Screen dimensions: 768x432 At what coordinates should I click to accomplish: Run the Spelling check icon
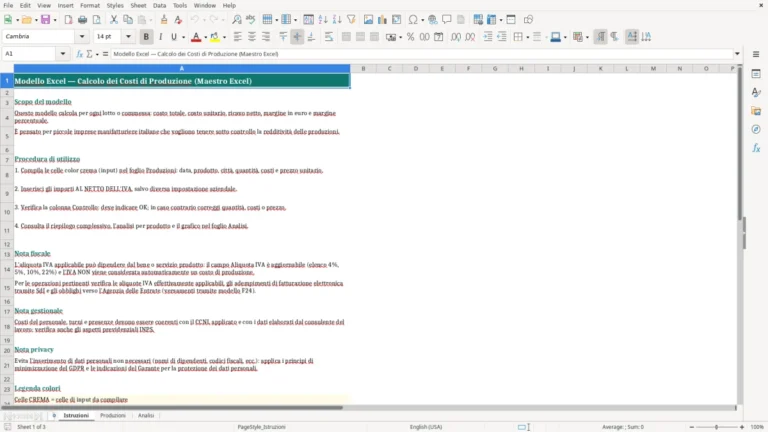click(x=251, y=20)
